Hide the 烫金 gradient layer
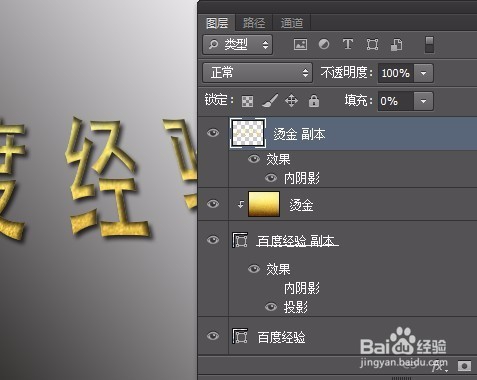477x380 pixels. 213,204
